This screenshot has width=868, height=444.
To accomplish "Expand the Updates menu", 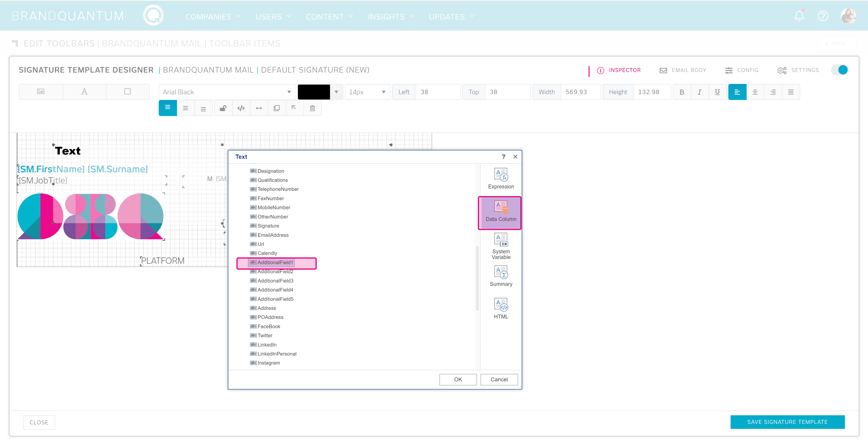I will [x=452, y=17].
